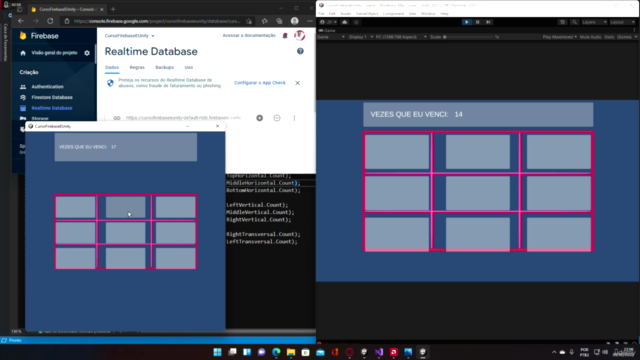Click Acessar a documentação link
The width and height of the screenshot is (640, 360).
point(249,36)
